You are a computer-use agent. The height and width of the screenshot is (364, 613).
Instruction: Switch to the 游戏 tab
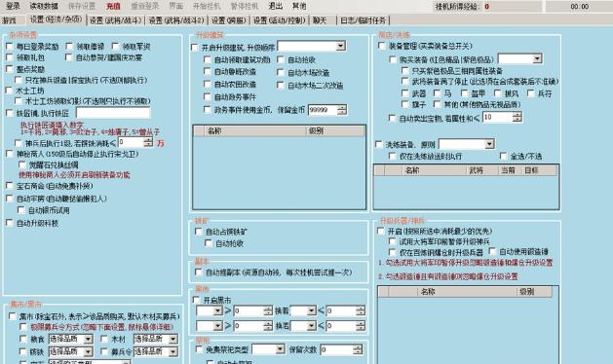[10, 19]
